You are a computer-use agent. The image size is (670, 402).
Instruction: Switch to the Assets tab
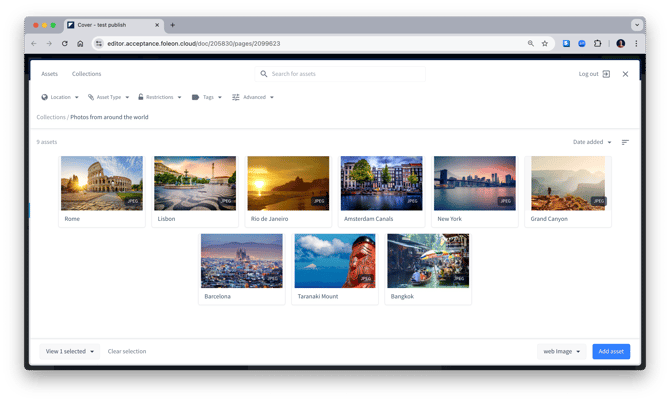[x=49, y=74]
